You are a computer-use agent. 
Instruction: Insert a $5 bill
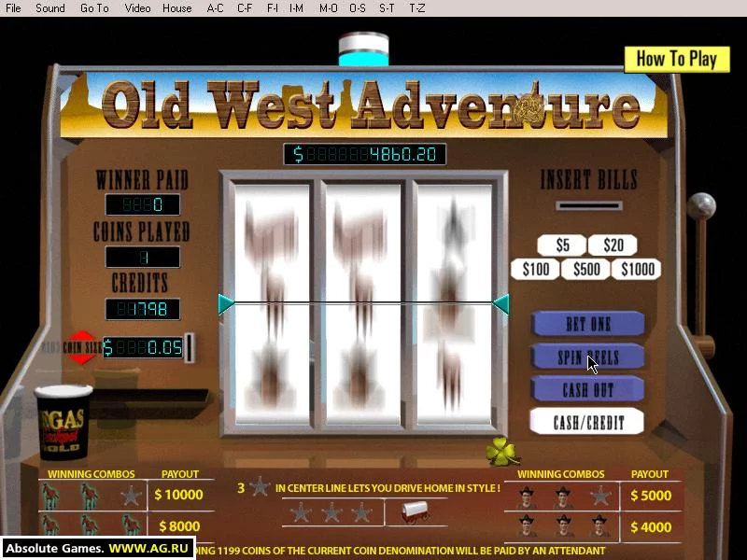(x=562, y=245)
